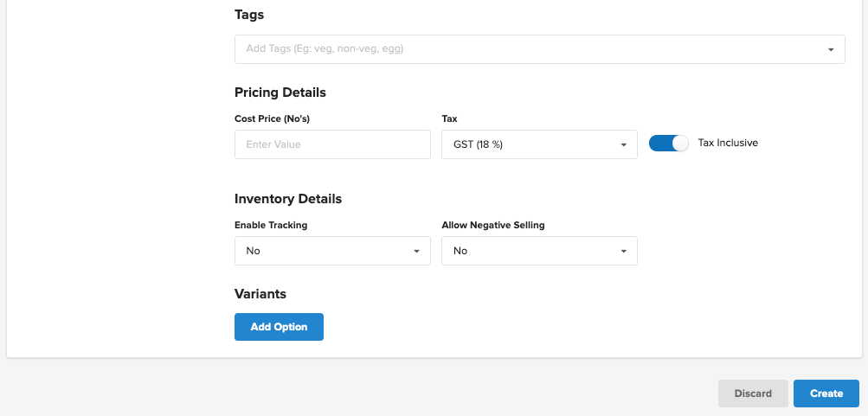
Task: Disable the Tax Inclusive switch
Action: (668, 144)
